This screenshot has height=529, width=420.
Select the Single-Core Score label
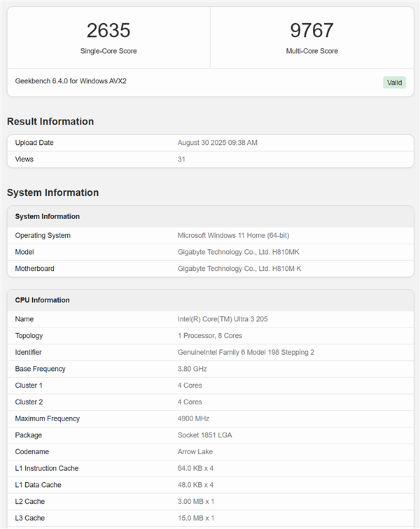click(108, 51)
